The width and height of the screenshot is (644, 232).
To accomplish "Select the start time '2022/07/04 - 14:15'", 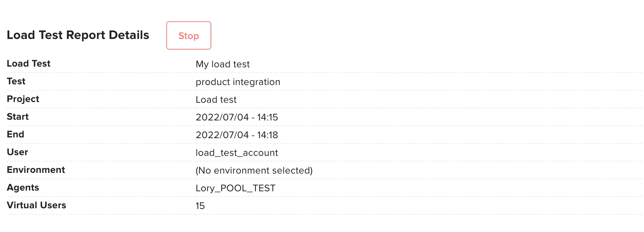I will [x=237, y=117].
